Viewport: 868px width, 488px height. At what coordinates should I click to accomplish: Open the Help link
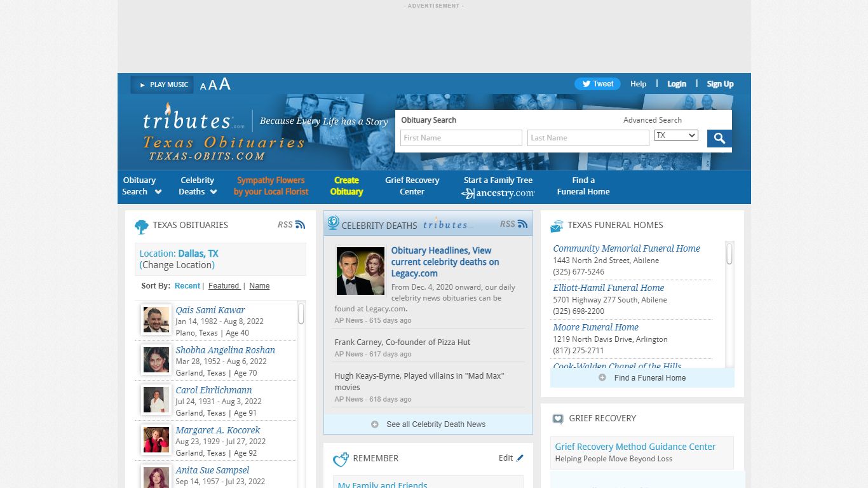(x=638, y=84)
